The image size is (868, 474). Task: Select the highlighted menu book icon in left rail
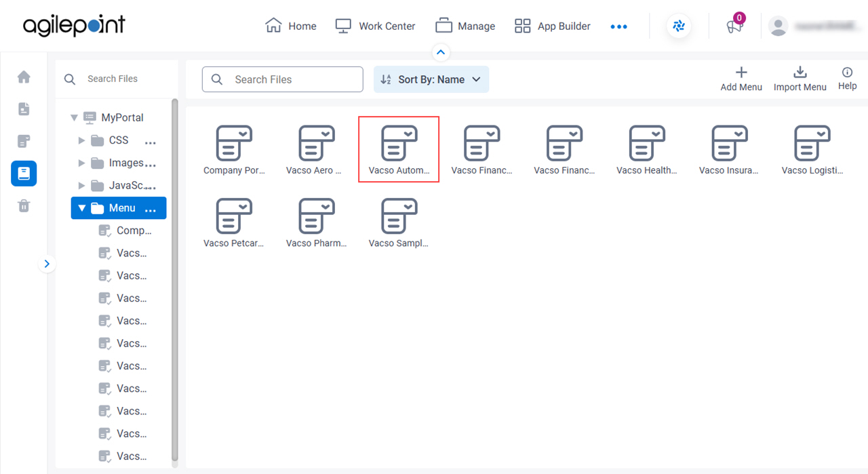tap(24, 174)
